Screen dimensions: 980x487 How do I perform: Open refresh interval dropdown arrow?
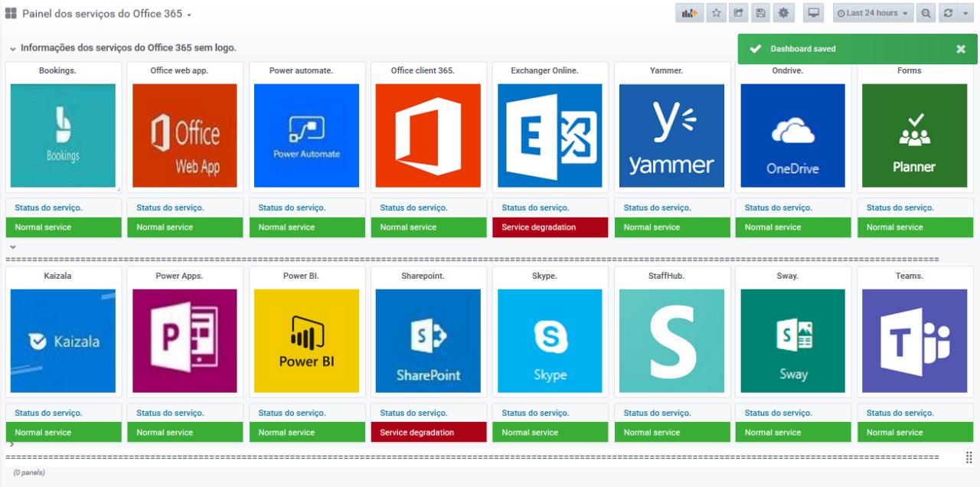[965, 13]
